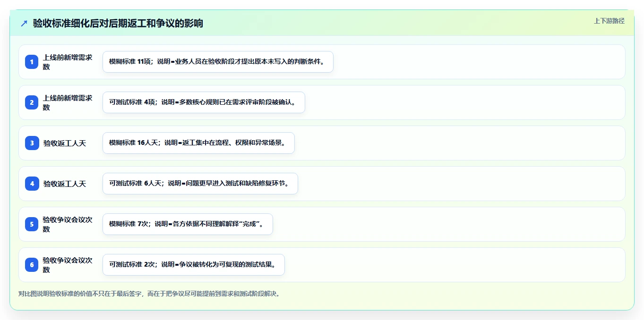Click the arrow icon beside the title
644x320 pixels.
pyautogui.click(x=24, y=23)
